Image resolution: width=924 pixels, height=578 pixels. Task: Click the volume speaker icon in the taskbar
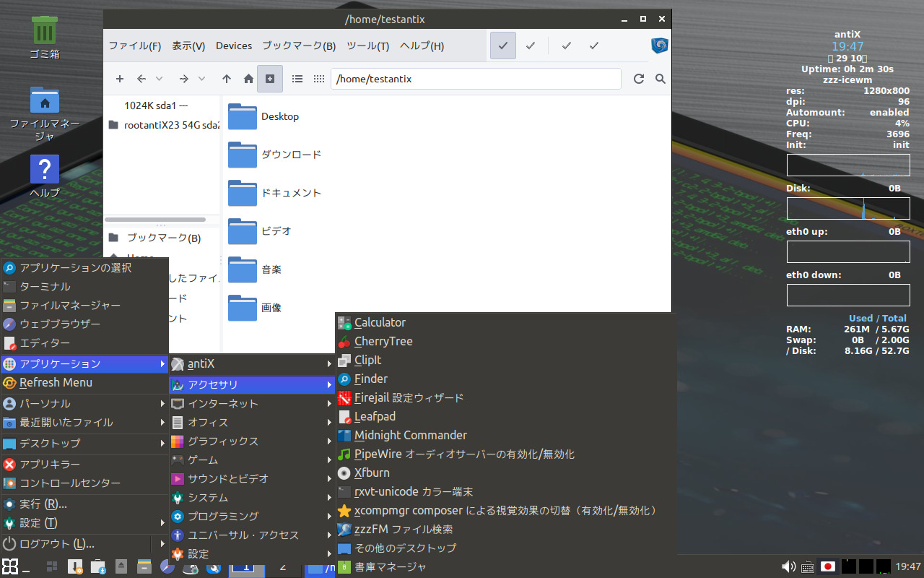click(790, 566)
